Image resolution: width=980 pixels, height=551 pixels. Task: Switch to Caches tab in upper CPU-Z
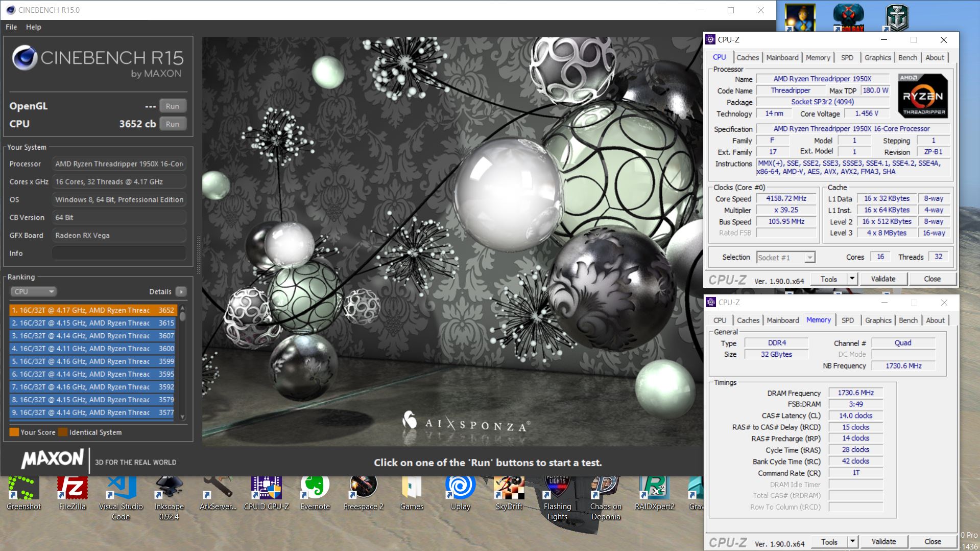748,58
